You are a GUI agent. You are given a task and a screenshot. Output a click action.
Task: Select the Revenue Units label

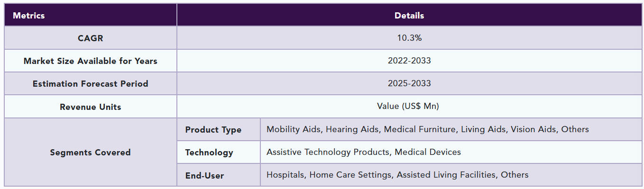pos(91,107)
